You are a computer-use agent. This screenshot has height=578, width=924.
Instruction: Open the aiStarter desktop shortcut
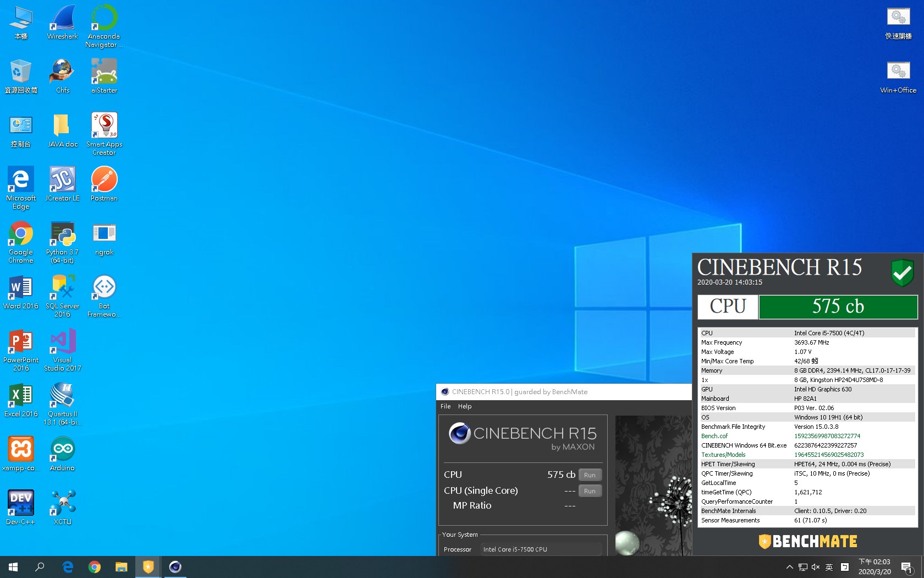point(104,76)
